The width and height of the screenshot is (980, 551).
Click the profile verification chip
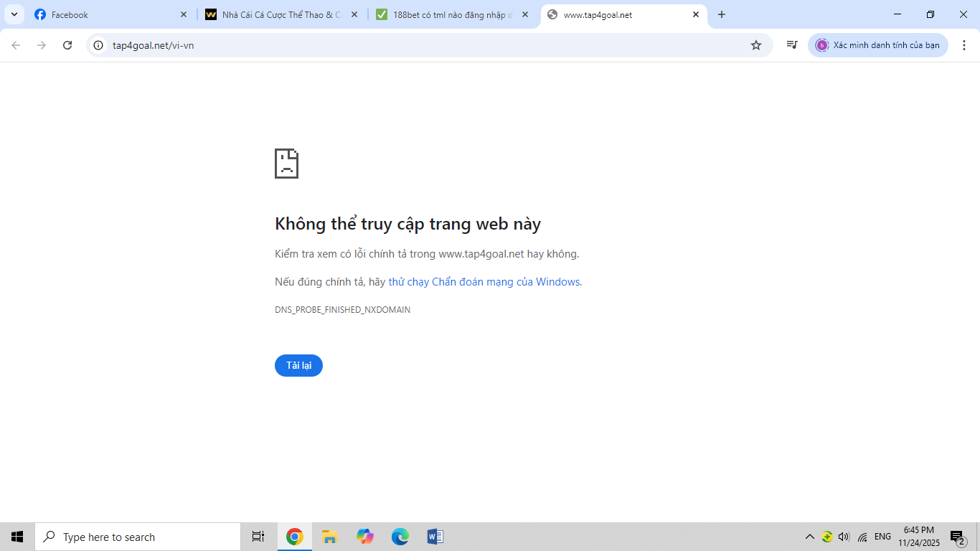(x=877, y=45)
